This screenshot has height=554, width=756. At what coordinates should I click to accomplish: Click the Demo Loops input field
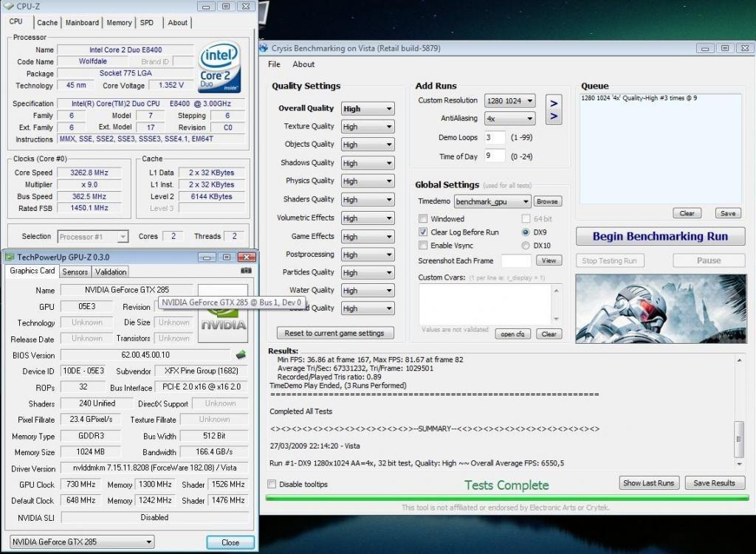(495, 137)
